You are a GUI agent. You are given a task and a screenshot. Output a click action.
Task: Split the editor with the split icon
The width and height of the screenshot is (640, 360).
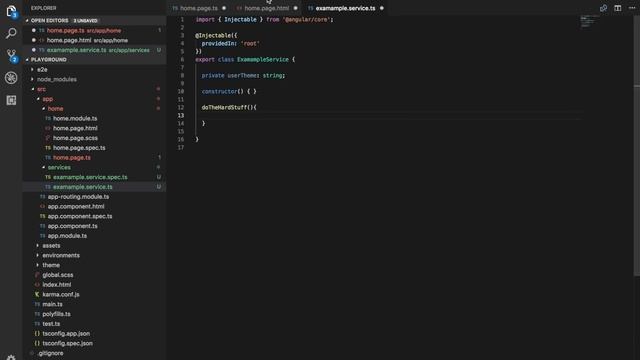point(618,8)
